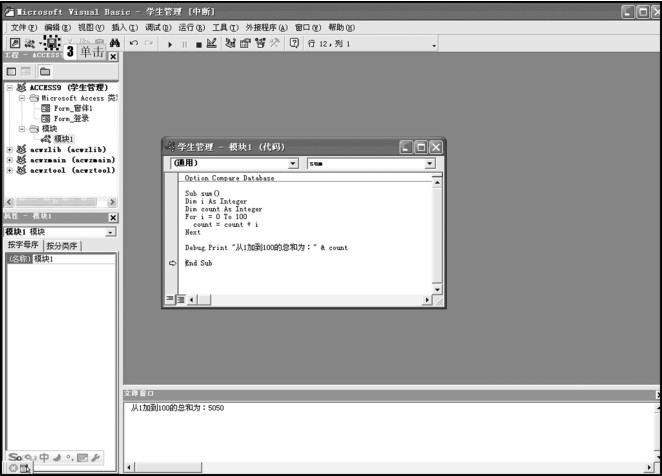Click View Code icon in project panel
Viewport: 662px width, 476px height.
(12, 71)
